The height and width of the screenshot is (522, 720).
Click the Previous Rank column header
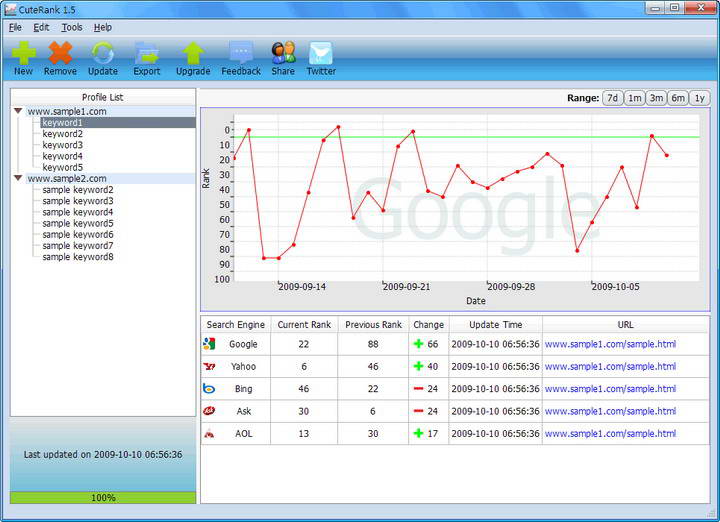[x=373, y=325]
